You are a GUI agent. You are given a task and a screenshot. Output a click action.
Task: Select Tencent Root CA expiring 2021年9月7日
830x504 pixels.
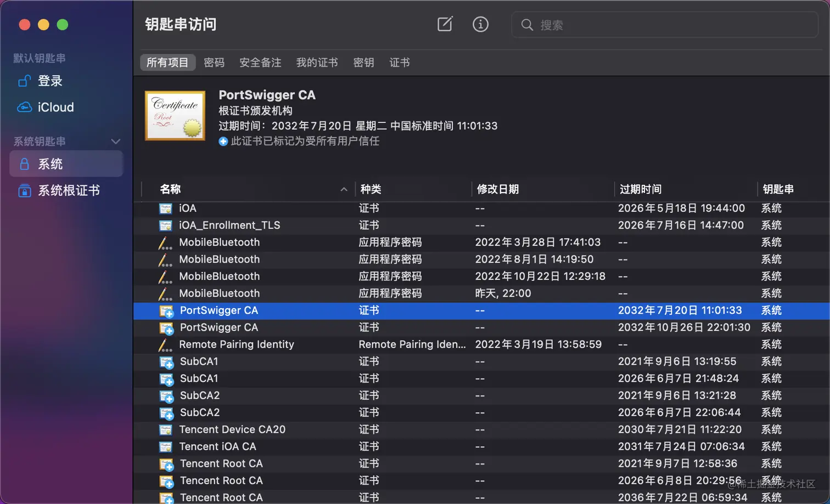[x=481, y=464]
